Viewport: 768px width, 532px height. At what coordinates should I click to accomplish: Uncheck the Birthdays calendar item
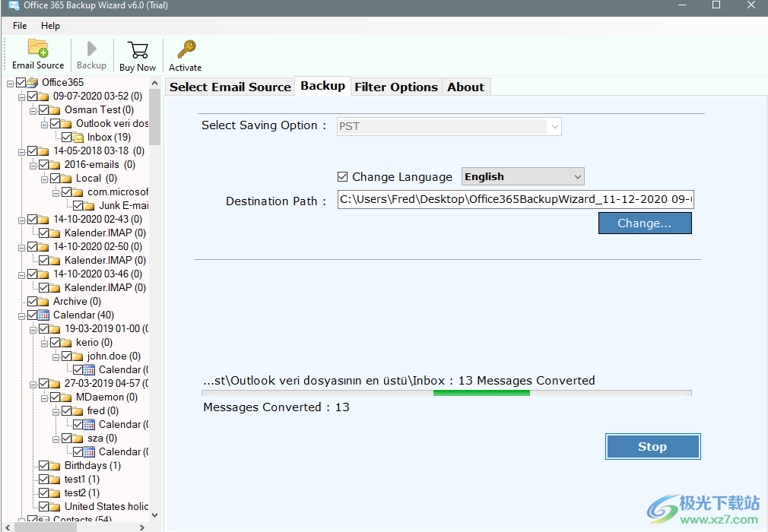click(x=44, y=465)
